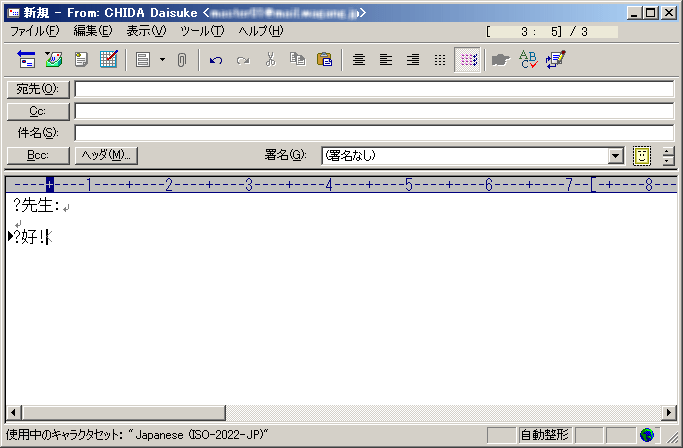Image resolution: width=683 pixels, height=448 pixels.
Task: Click the save-as-draft notepad icon
Action: tap(81, 60)
